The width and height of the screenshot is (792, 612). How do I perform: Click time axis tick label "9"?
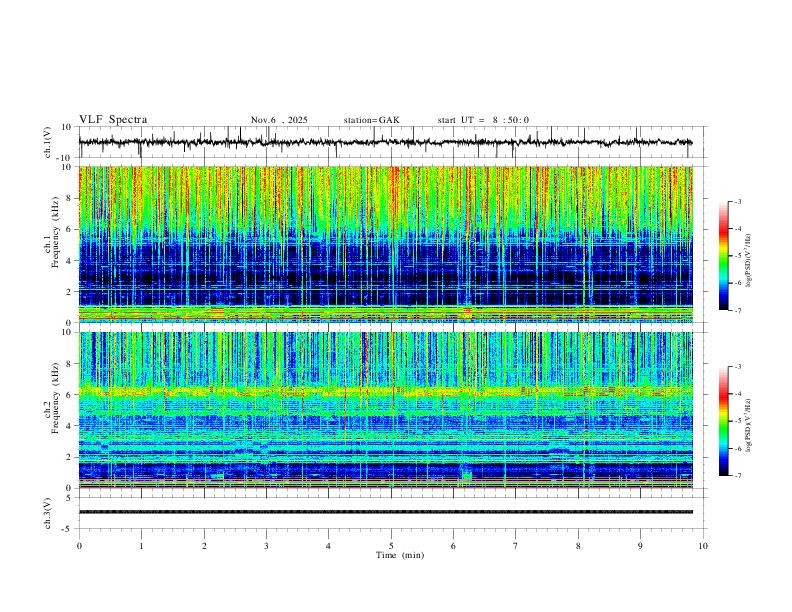pos(640,546)
